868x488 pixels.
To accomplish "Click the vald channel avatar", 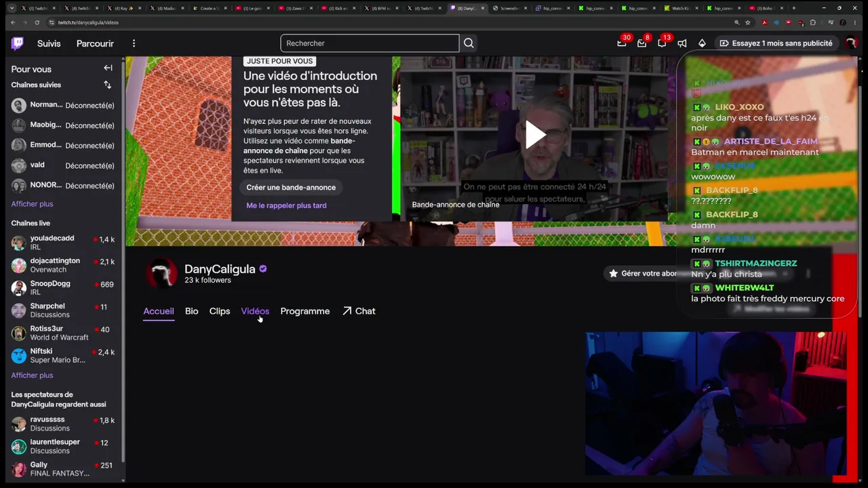I will (19, 165).
